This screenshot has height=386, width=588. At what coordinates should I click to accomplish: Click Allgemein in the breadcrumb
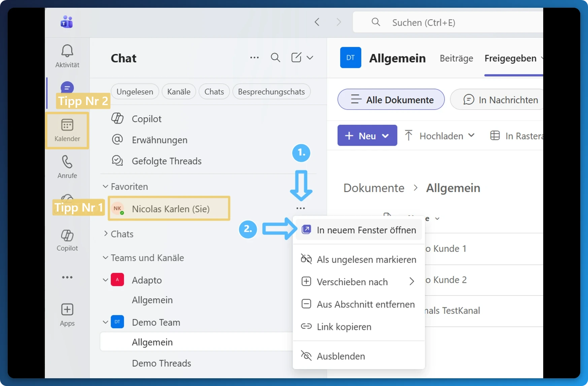(453, 188)
